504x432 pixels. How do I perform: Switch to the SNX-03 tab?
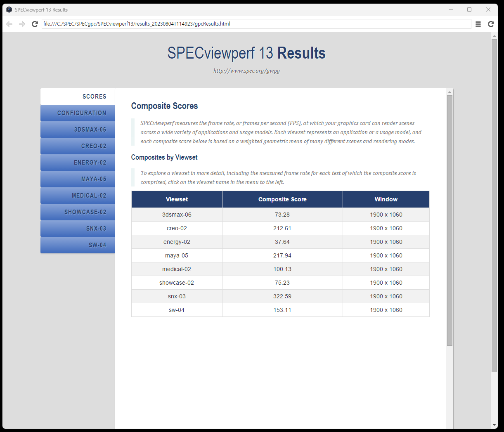point(78,229)
